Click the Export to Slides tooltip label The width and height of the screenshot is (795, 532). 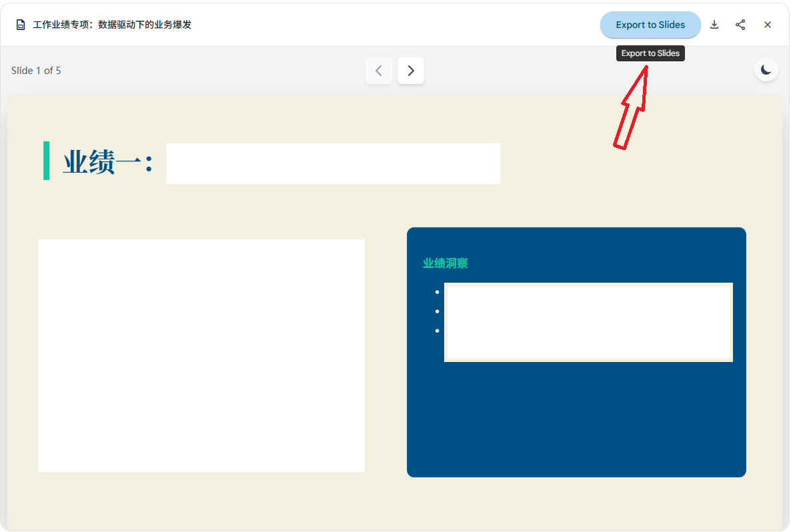[x=650, y=53]
